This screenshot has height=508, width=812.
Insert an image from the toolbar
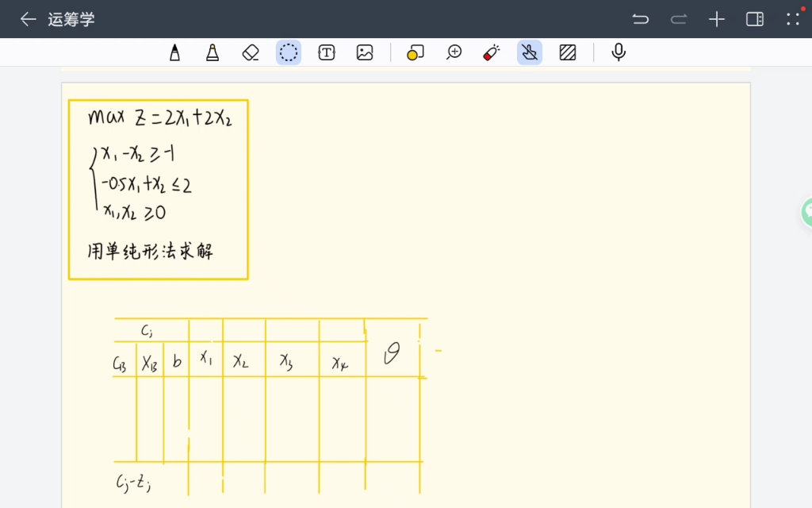pos(364,52)
